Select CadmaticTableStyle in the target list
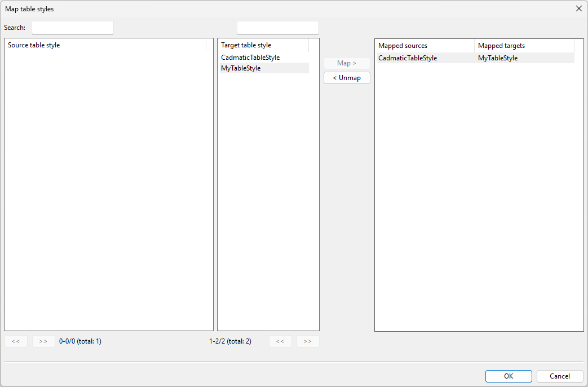Viewport: 588px width, 387px height. click(250, 58)
